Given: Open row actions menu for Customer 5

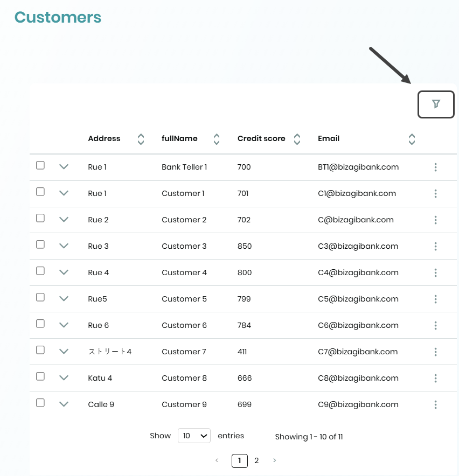Looking at the screenshot, I should [x=435, y=299].
